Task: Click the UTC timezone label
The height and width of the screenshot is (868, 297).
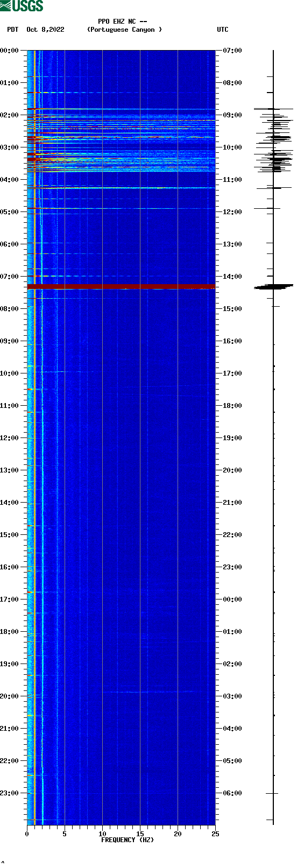Action: pos(223,30)
